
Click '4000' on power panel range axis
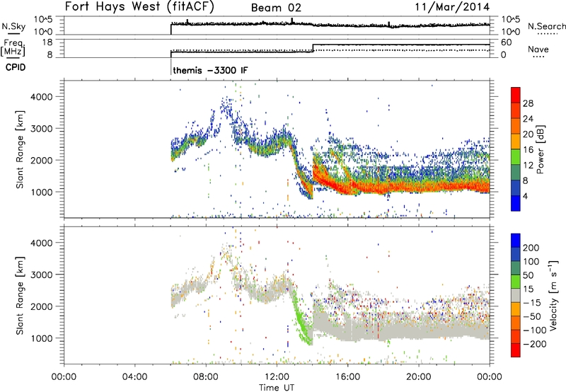point(42,97)
